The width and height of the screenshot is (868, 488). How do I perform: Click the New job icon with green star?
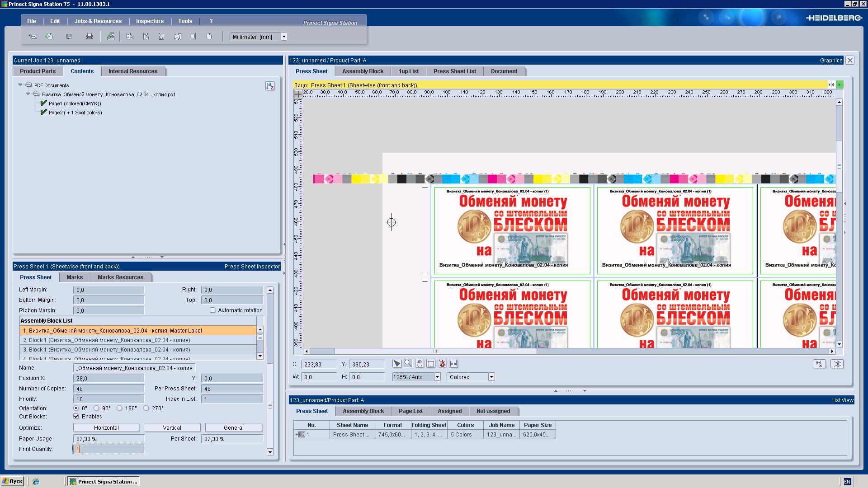[49, 37]
